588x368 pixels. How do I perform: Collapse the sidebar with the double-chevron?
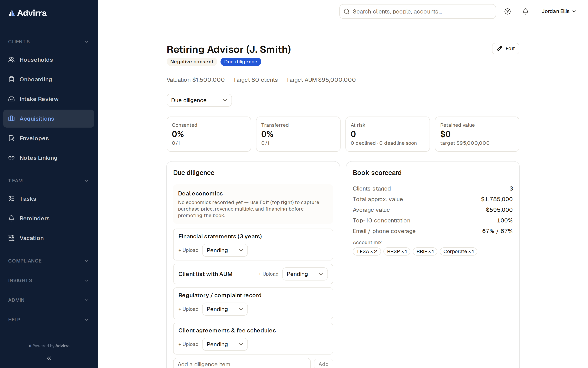[x=49, y=358]
